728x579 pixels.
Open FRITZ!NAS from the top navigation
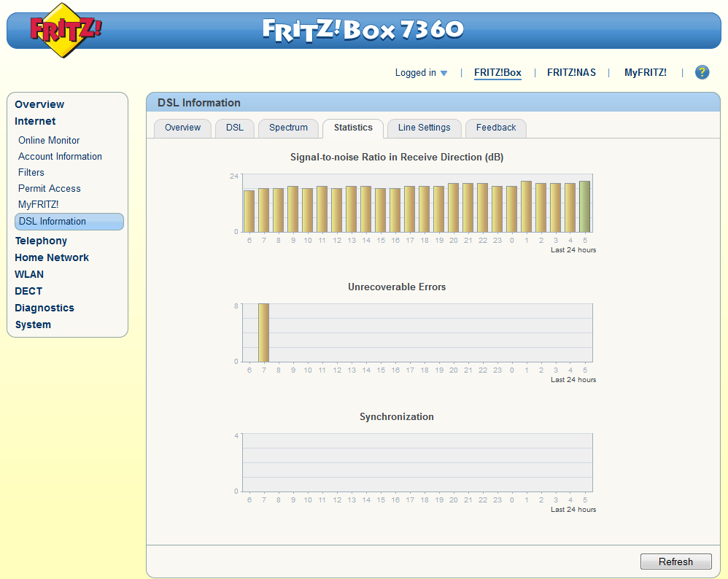571,72
